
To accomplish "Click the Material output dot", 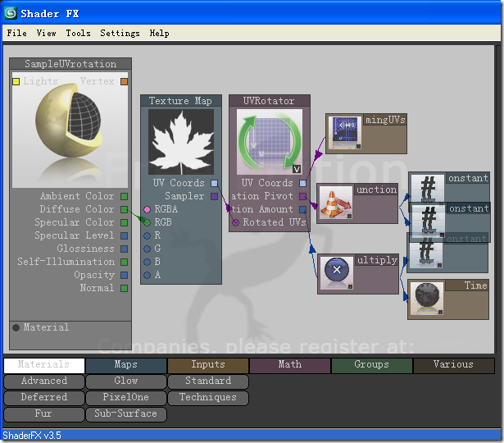I will pyautogui.click(x=16, y=327).
